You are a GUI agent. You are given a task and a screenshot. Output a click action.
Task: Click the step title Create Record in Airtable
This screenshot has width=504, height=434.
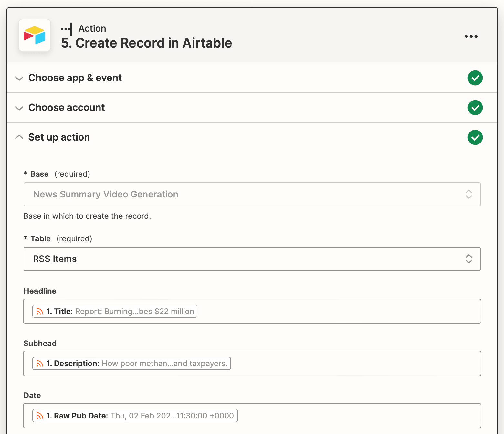[146, 43]
